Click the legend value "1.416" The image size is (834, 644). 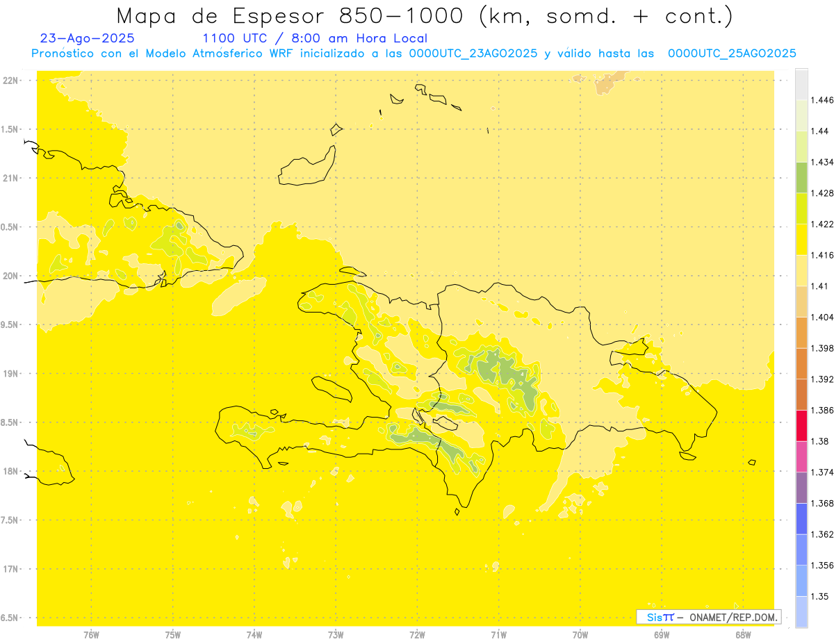[x=822, y=256]
